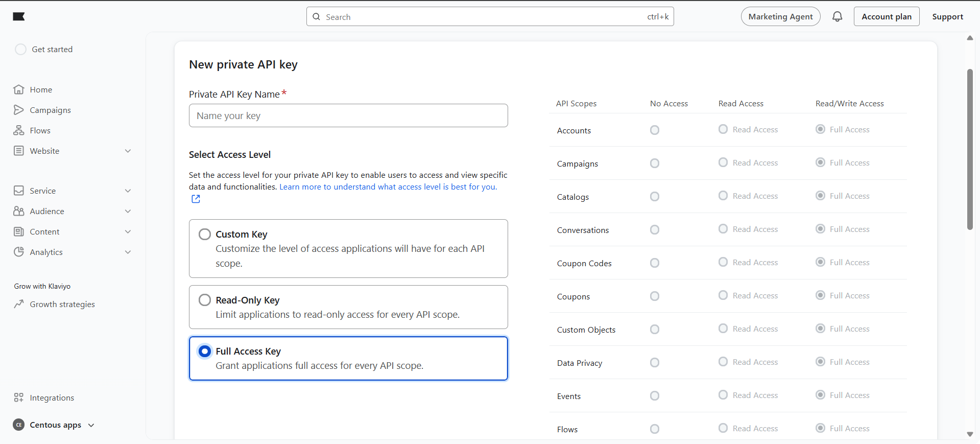This screenshot has width=980, height=444.
Task: Select No Access radio for Accounts
Action: tap(655, 130)
